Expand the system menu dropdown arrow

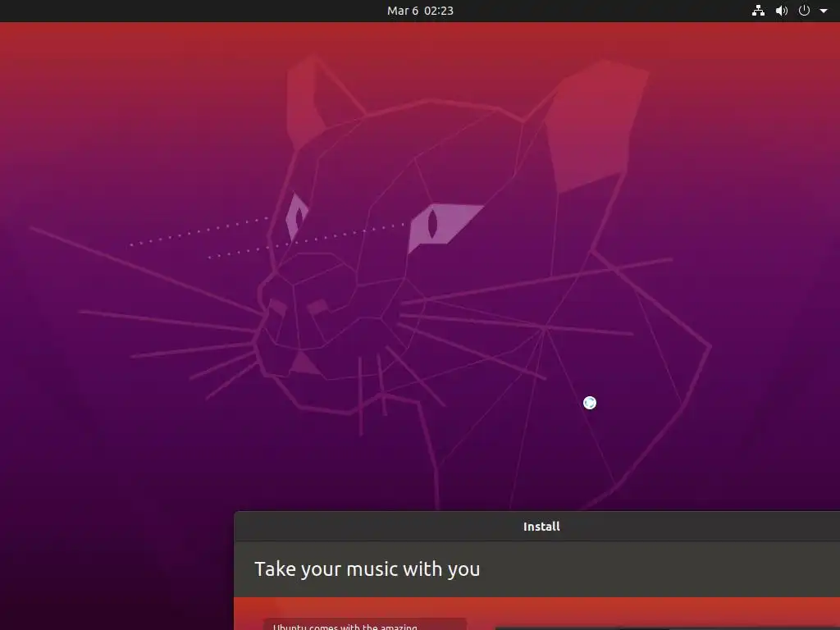coord(824,11)
